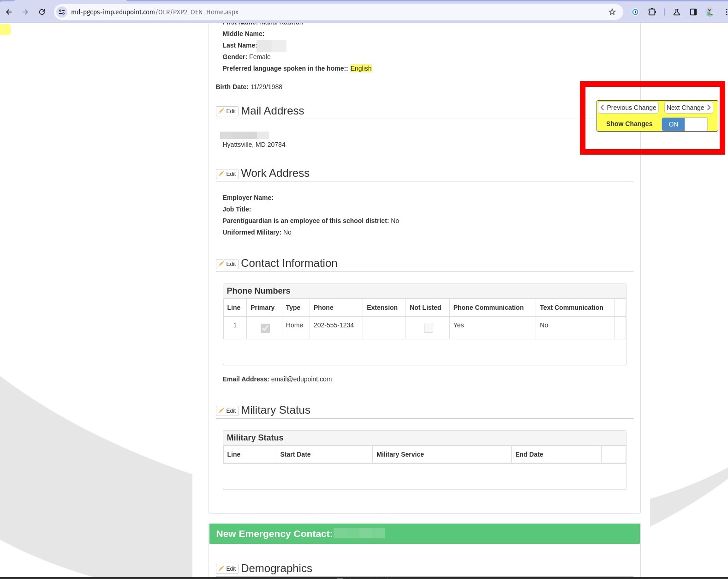728x579 pixels.
Task: Edit the Work Address section
Action: coord(227,174)
